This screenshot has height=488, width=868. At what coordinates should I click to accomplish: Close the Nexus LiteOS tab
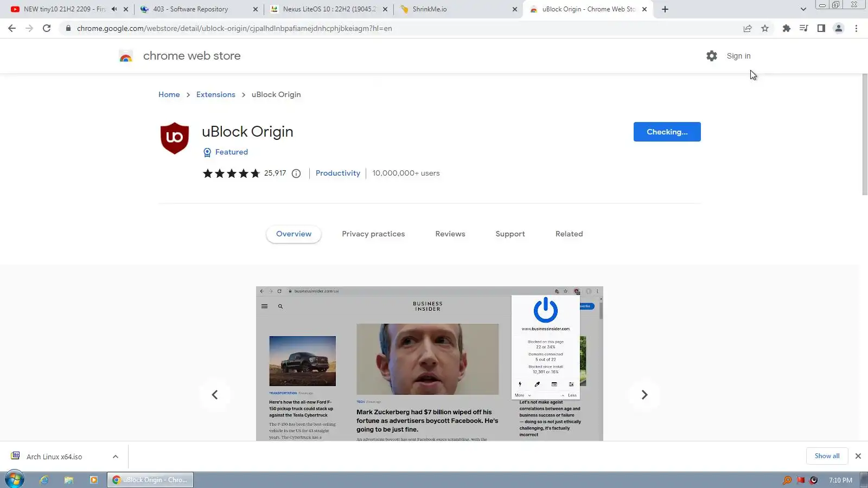[x=385, y=9]
